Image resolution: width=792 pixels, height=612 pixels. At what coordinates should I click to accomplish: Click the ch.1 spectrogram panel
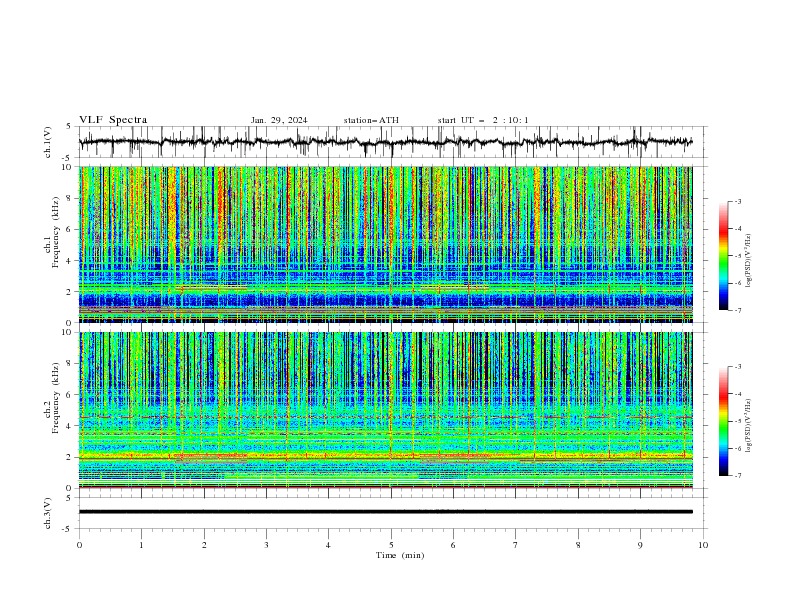click(x=386, y=244)
